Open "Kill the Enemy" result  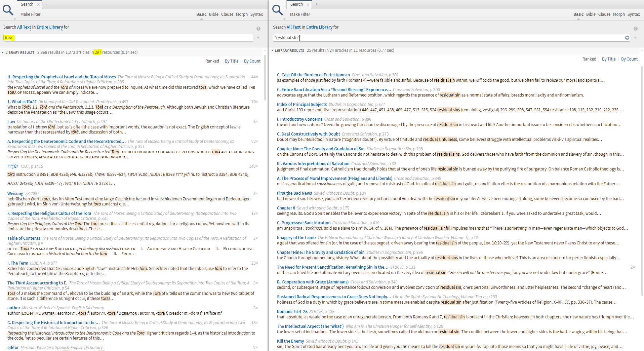pyautogui.click(x=290, y=341)
